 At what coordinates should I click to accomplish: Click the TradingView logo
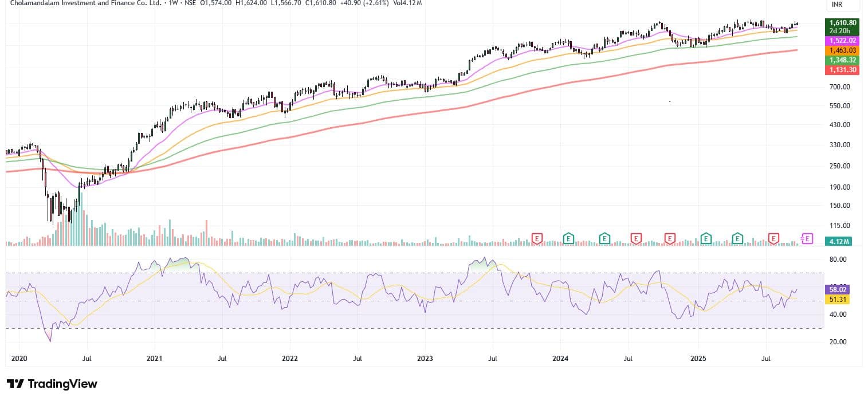coord(52,384)
